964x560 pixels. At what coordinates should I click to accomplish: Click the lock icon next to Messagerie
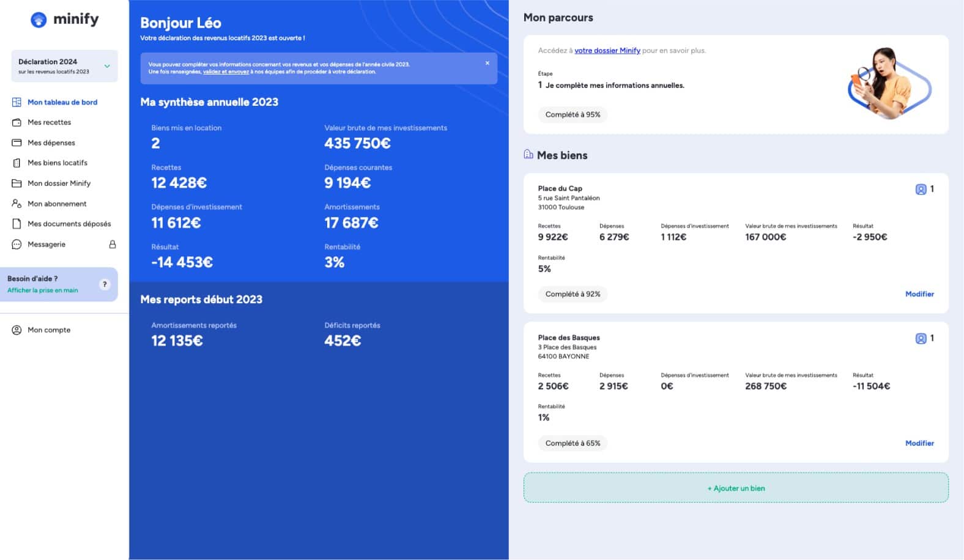[113, 244]
